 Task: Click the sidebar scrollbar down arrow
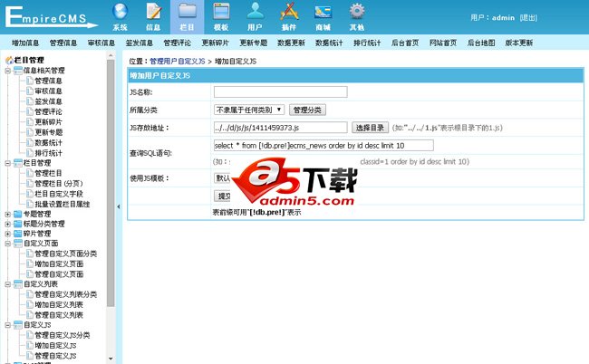pyautogui.click(x=111, y=359)
